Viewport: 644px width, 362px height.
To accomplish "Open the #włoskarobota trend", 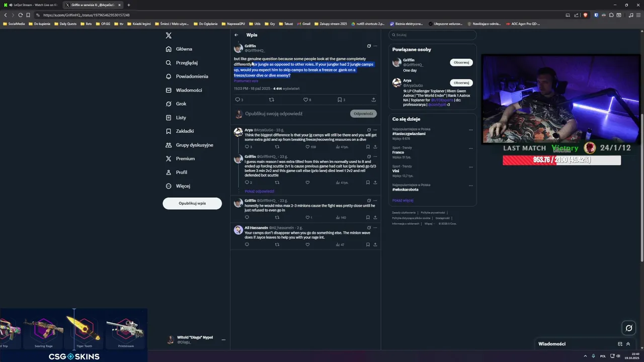I will (406, 190).
